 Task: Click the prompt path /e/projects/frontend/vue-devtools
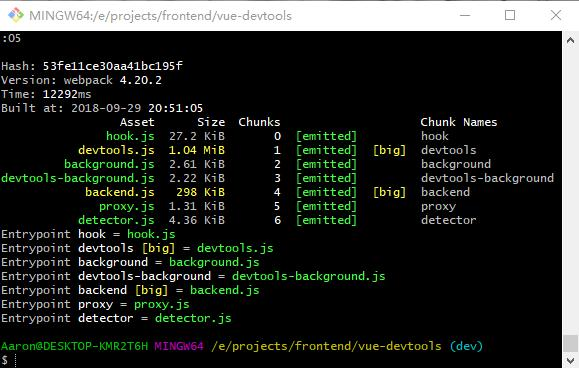[x=326, y=346]
